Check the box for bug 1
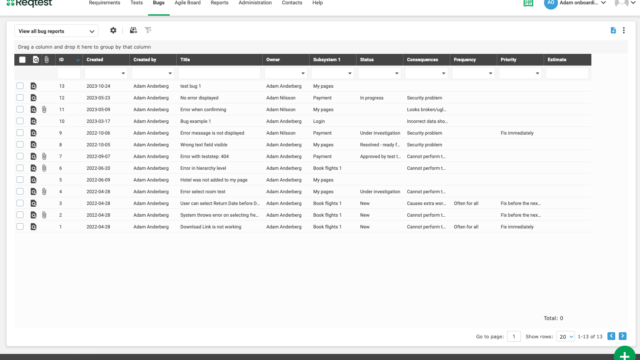 coord(20,227)
